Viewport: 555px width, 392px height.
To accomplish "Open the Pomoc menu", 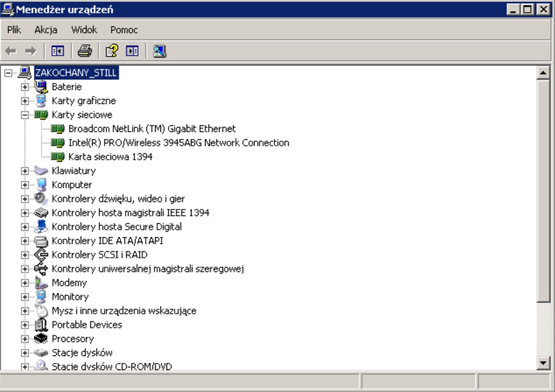I will [x=124, y=30].
